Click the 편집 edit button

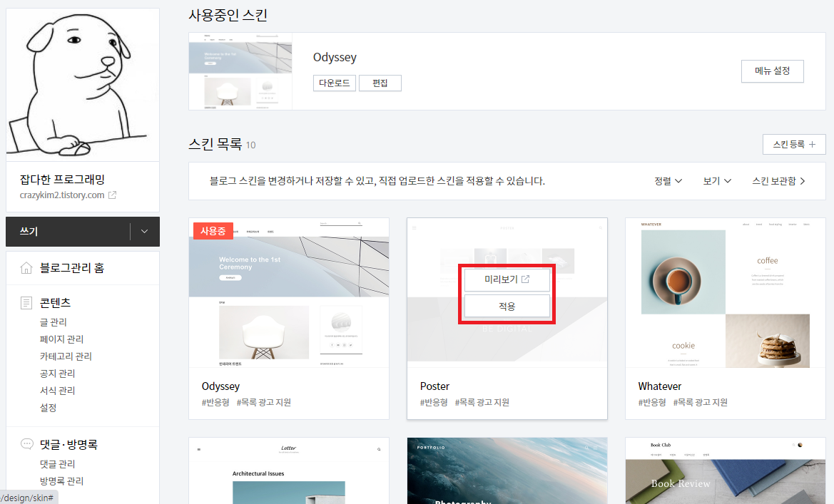click(x=380, y=83)
